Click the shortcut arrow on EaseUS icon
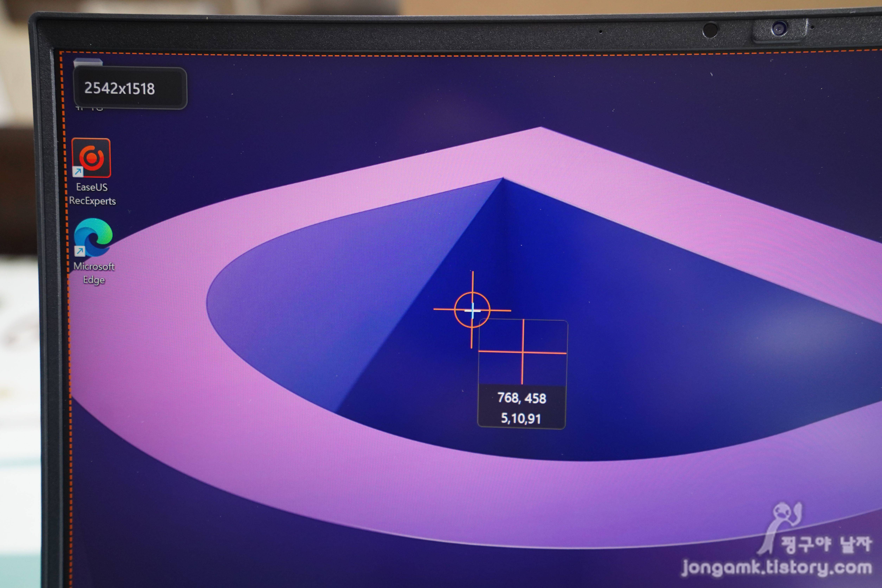 click(78, 172)
